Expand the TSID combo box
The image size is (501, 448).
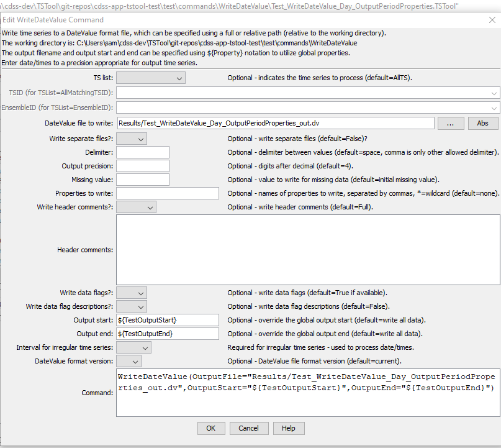click(308, 93)
